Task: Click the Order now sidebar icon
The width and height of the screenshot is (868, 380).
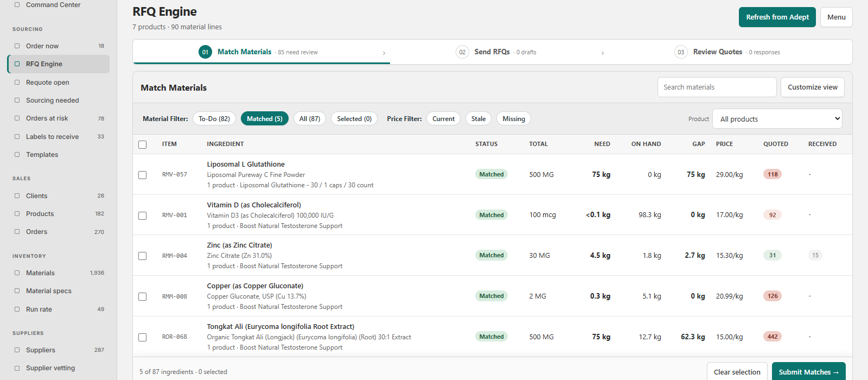Action: [x=17, y=46]
